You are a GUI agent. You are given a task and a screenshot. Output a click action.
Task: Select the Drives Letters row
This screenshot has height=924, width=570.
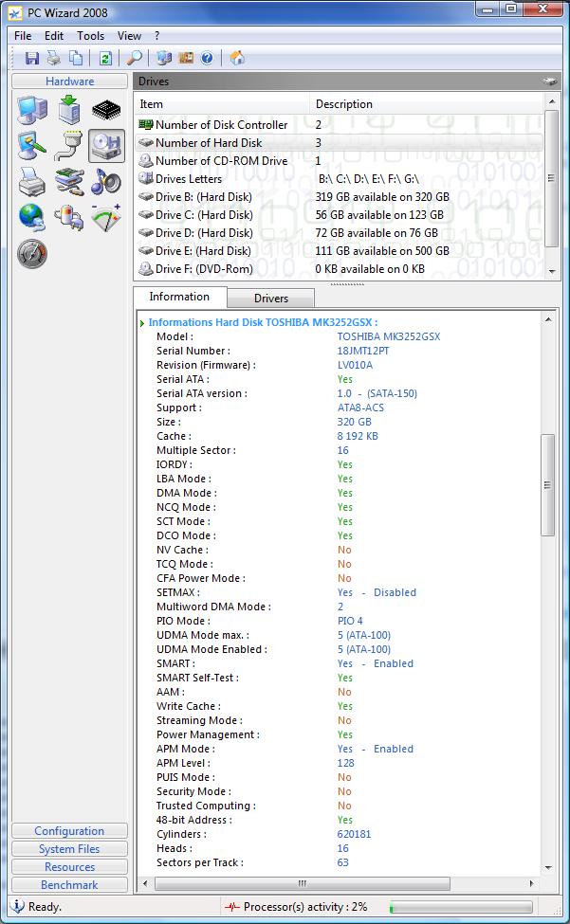coord(339,178)
